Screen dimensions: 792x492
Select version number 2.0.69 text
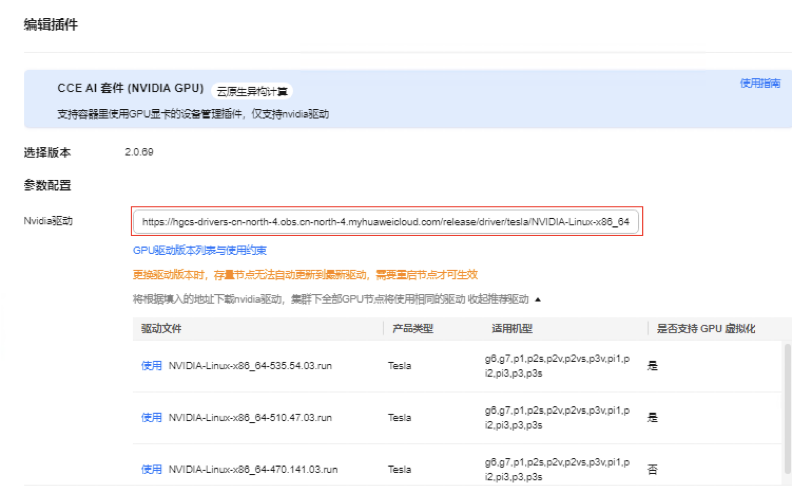139,152
